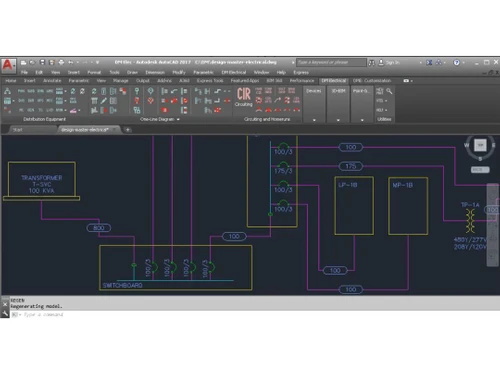Select the 175 feeder tag

[x=351, y=166]
